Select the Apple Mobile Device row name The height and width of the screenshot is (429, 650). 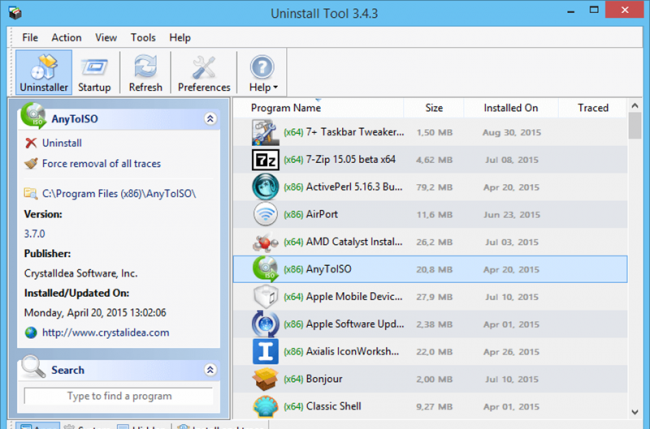(x=354, y=297)
